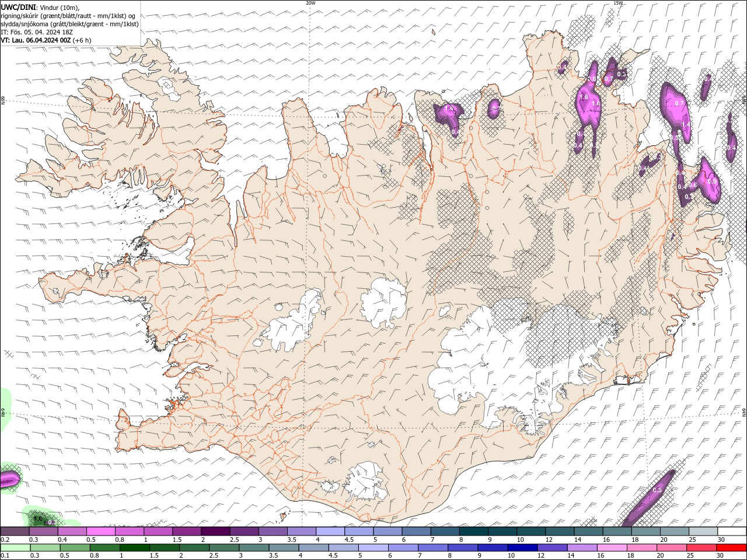Click the '1.4' value on the north-central snow patch

(449, 109)
